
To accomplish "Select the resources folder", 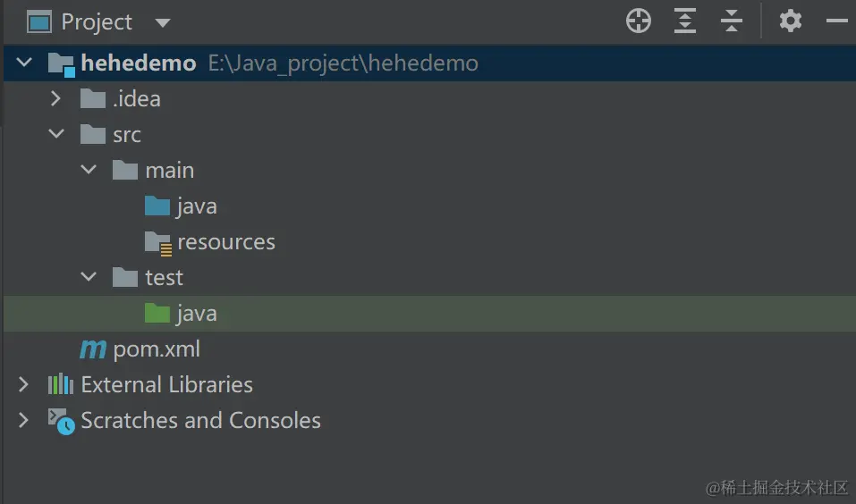I will coord(225,242).
